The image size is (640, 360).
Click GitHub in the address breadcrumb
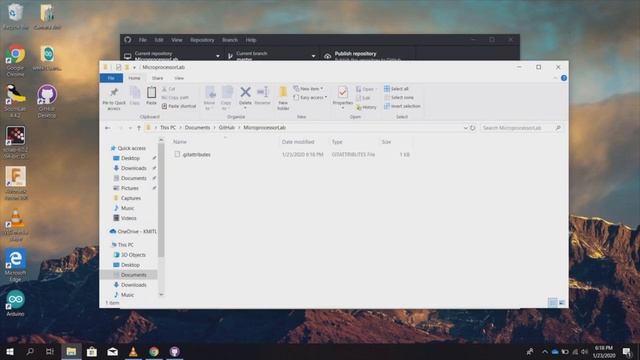[227, 128]
